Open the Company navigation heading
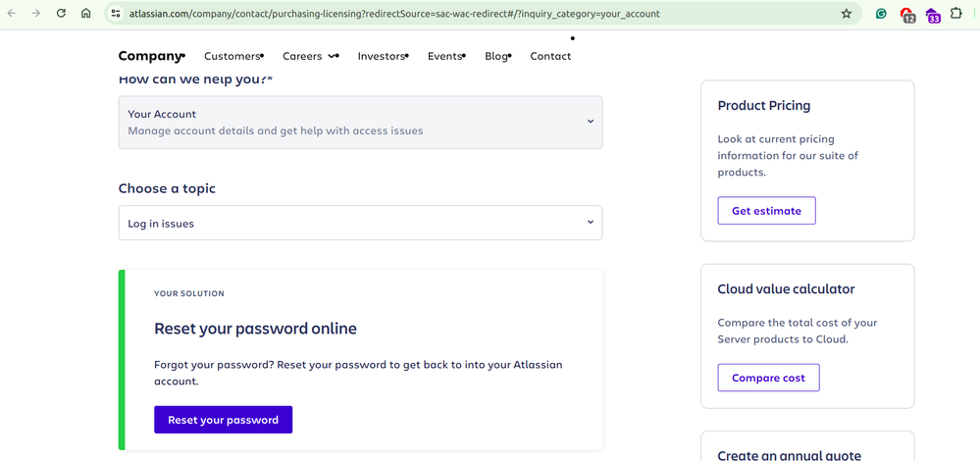Screen dimensions: 980x461 pyautogui.click(x=150, y=56)
